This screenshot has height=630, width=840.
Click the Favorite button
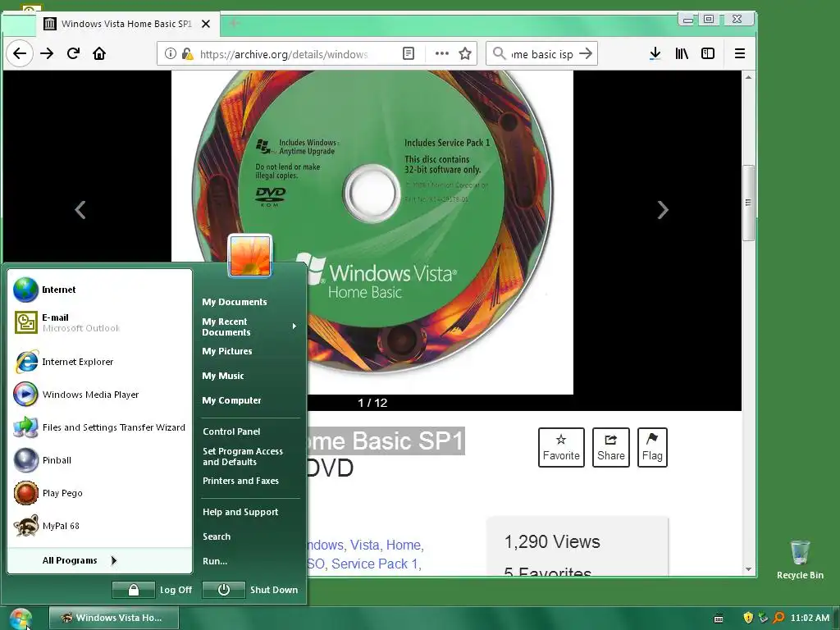pyautogui.click(x=561, y=447)
